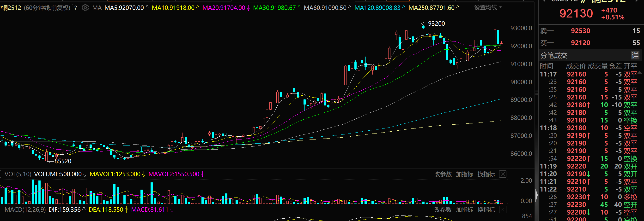The width and height of the screenshot is (644, 221).
Task: Select the 11:19 tick row at 92220
Action: pyautogui.click(x=589, y=166)
